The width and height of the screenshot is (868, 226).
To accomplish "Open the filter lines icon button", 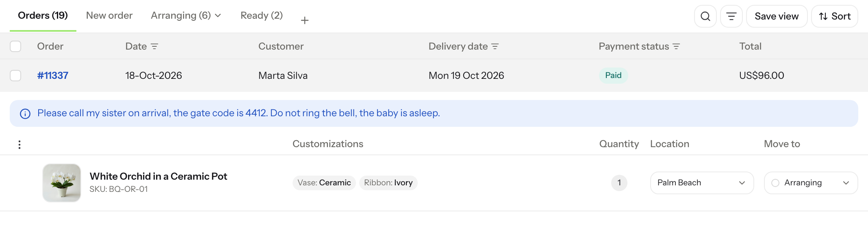I will [x=731, y=16].
